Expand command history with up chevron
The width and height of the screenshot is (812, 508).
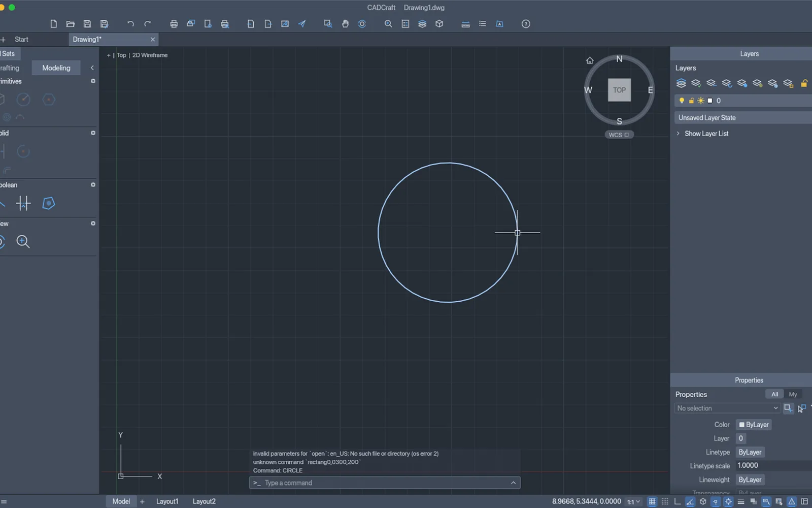(513, 483)
